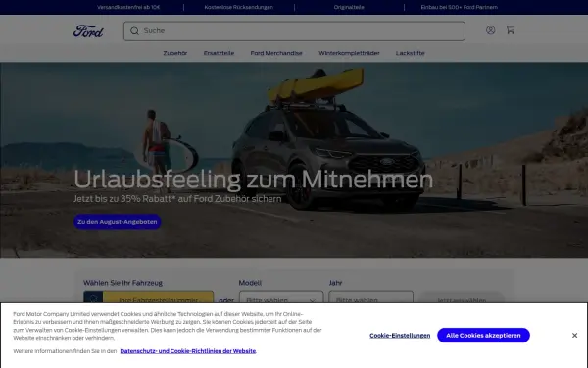Open the Ersatzteile menu
This screenshot has width=588, height=368.
coord(219,53)
